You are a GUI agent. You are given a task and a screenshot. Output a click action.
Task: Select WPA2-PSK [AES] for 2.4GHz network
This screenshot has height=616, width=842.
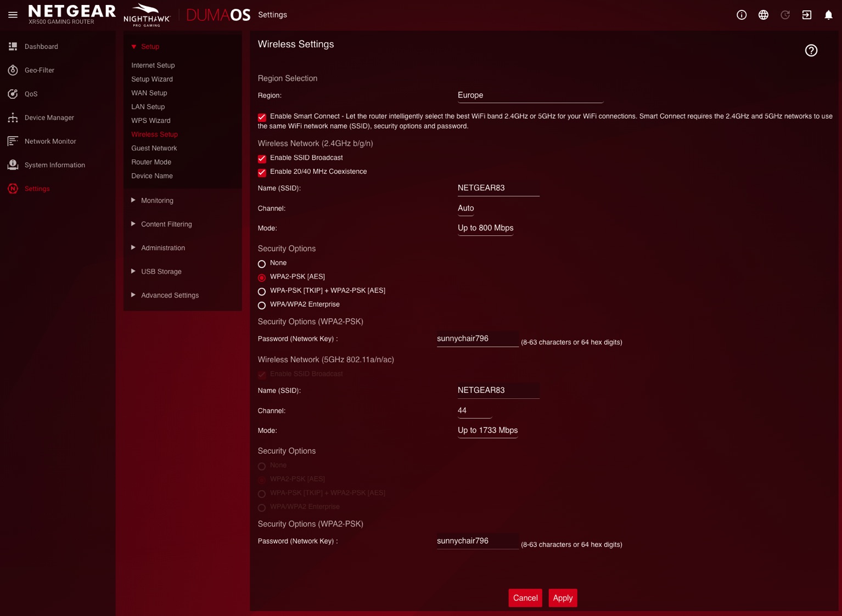click(262, 278)
